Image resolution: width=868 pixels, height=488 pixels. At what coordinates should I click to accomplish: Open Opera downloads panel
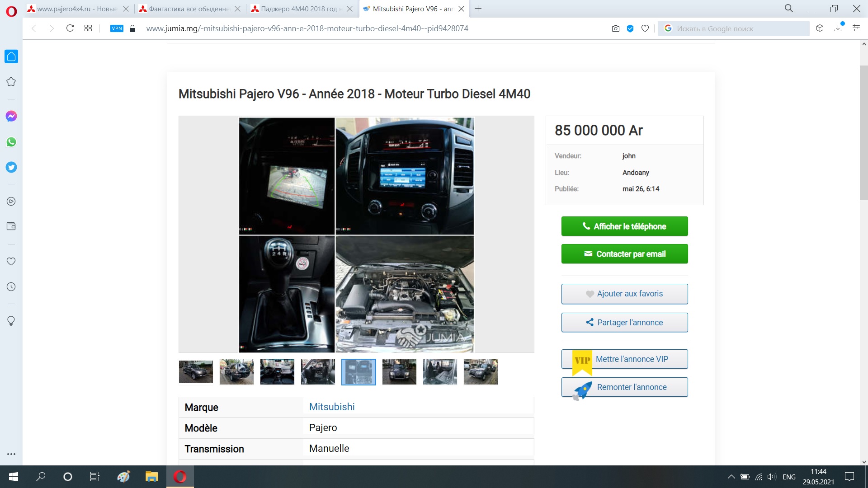[x=838, y=28]
